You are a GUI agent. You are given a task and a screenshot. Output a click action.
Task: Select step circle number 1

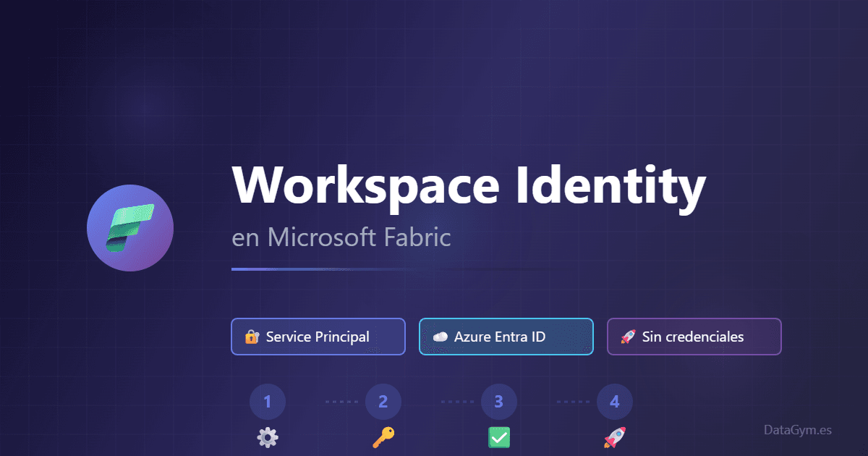268,401
